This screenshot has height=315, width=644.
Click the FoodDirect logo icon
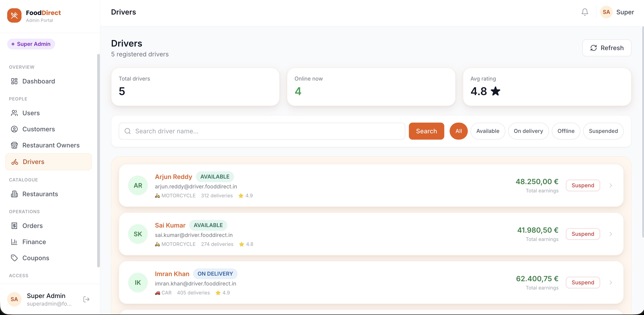[14, 15]
